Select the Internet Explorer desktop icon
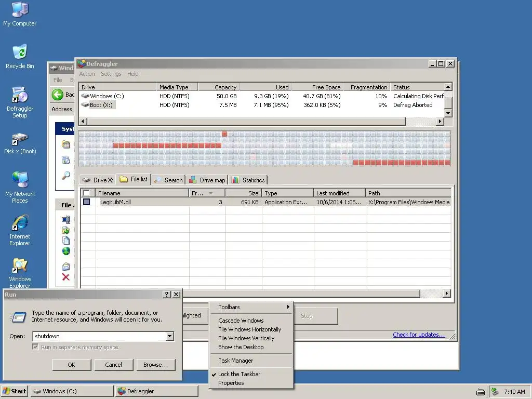The image size is (532, 399). tap(20, 230)
